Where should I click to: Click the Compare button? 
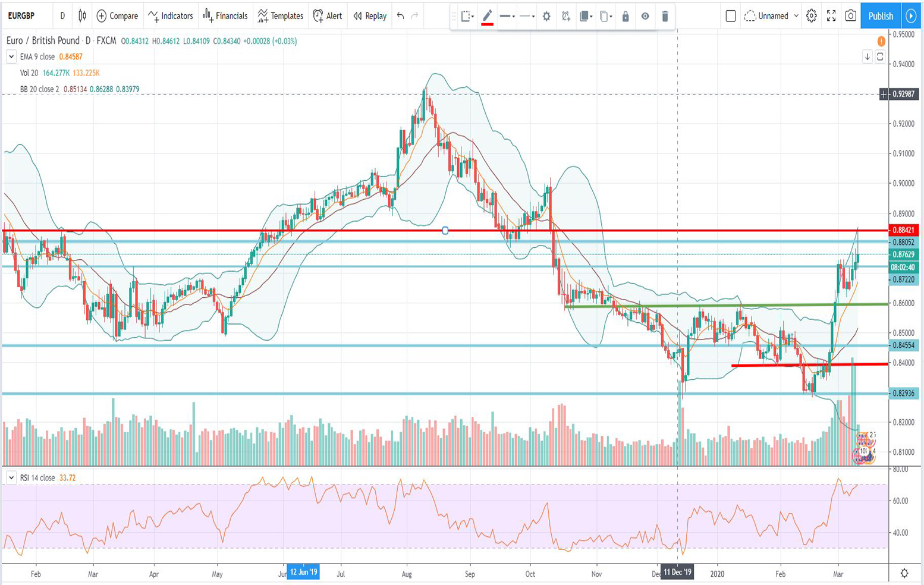pyautogui.click(x=117, y=16)
